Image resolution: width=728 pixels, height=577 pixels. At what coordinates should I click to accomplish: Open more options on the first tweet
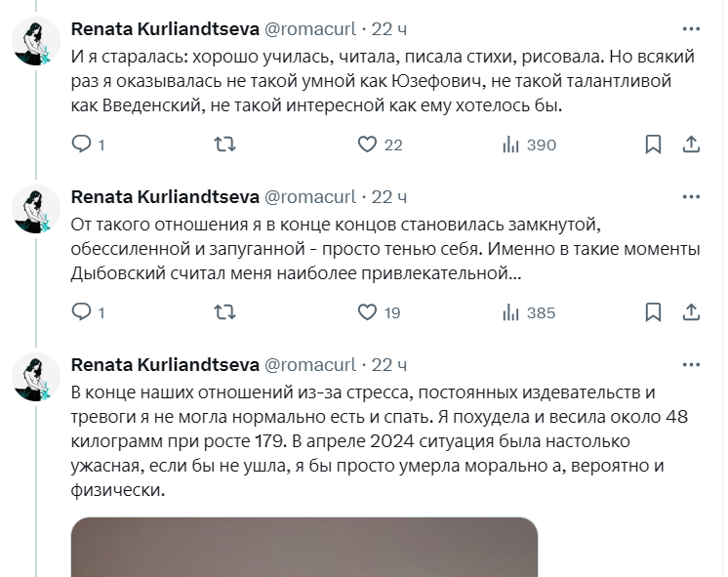691,29
